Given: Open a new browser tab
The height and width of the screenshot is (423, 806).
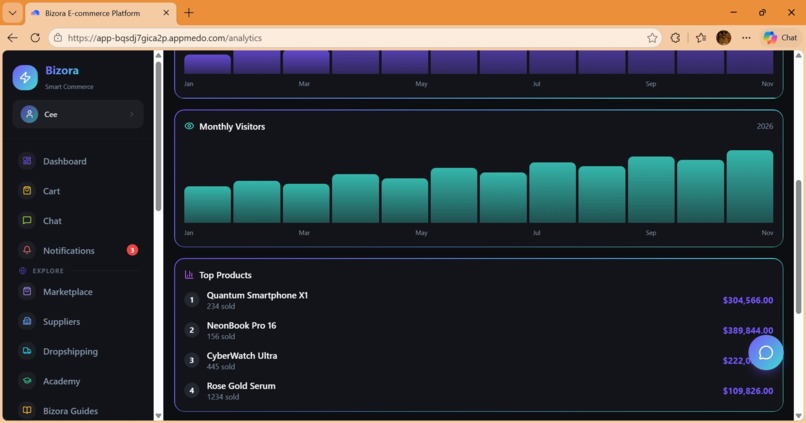Looking at the screenshot, I should click(189, 13).
